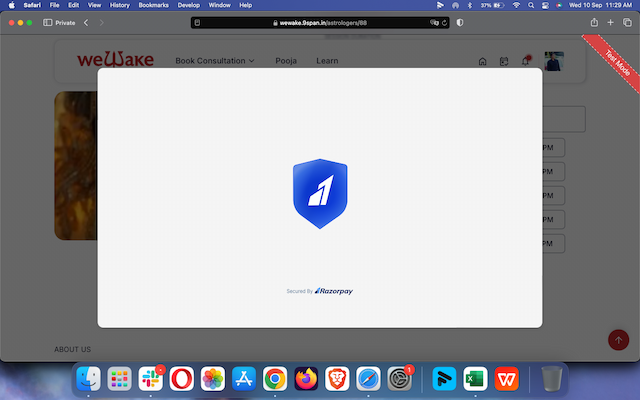This screenshot has height=400, width=640.
Task: Show tab overview in Safari
Action: click(x=626, y=22)
